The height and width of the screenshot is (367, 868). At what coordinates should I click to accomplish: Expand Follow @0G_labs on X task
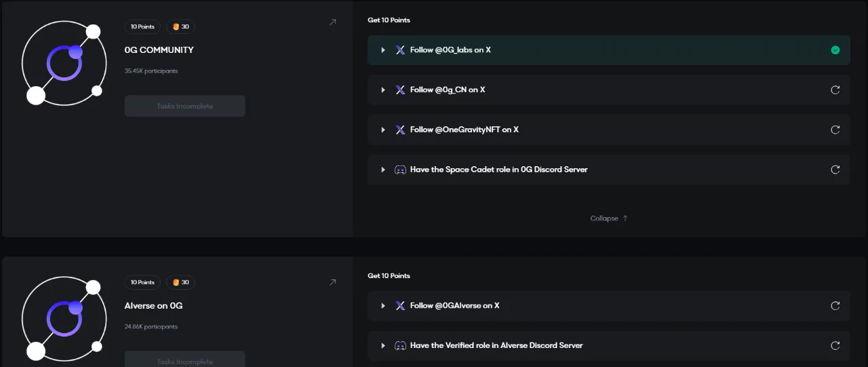tap(383, 50)
